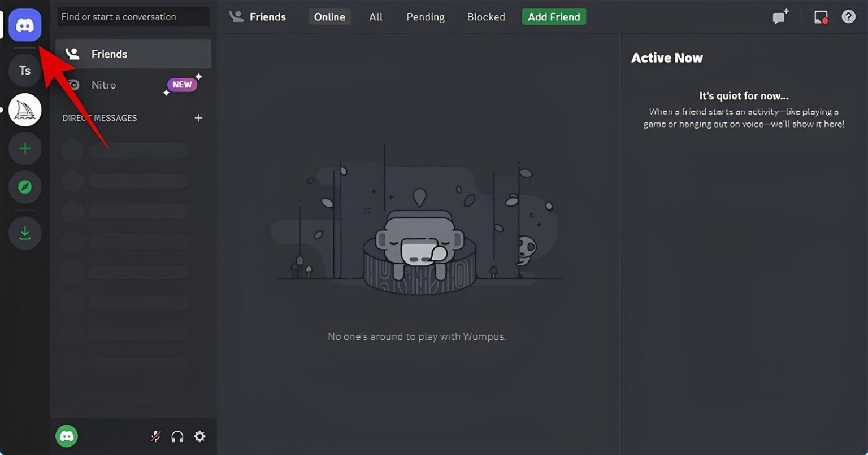Open User Settings gear icon
The image size is (868, 455).
coord(199,436)
